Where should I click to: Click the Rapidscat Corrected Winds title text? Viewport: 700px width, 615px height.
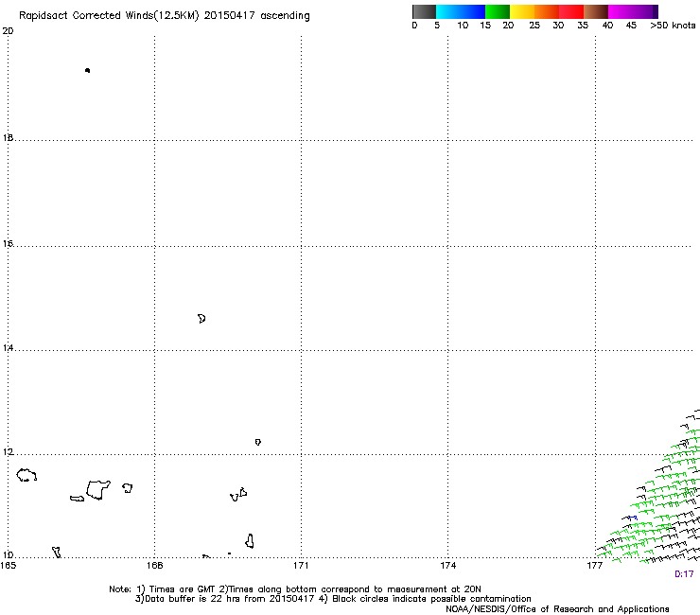point(165,16)
